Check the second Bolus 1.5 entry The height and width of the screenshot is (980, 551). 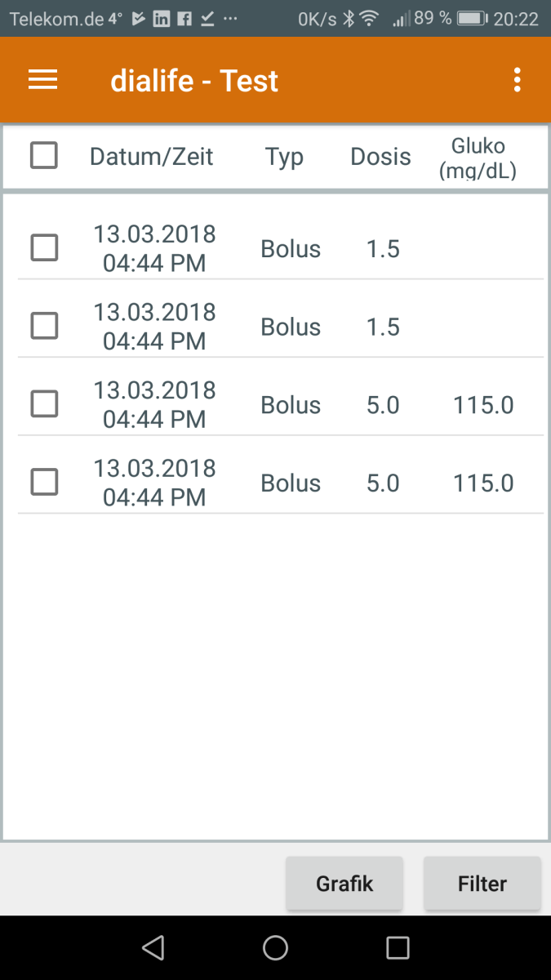[x=44, y=326]
